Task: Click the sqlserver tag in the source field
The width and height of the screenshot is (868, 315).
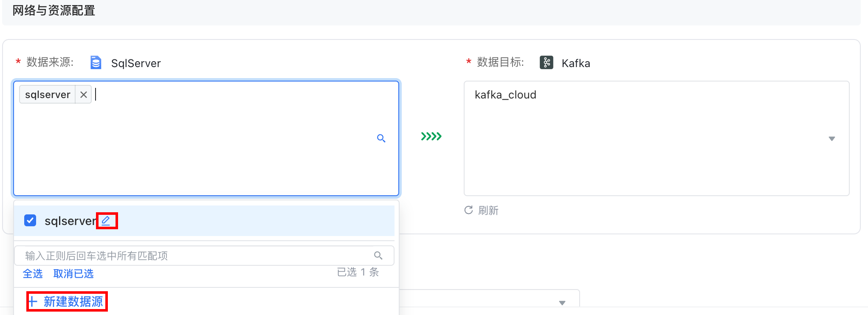Action: point(48,94)
